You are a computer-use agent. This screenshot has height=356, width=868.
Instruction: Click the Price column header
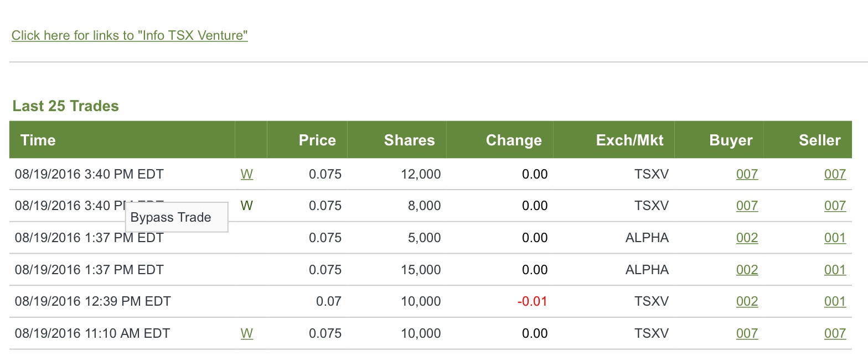[x=317, y=140]
